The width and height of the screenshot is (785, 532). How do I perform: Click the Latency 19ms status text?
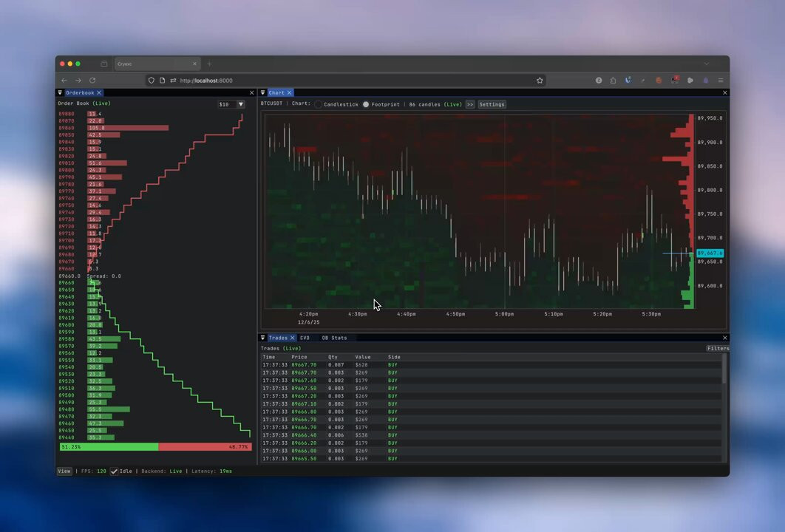coord(211,471)
